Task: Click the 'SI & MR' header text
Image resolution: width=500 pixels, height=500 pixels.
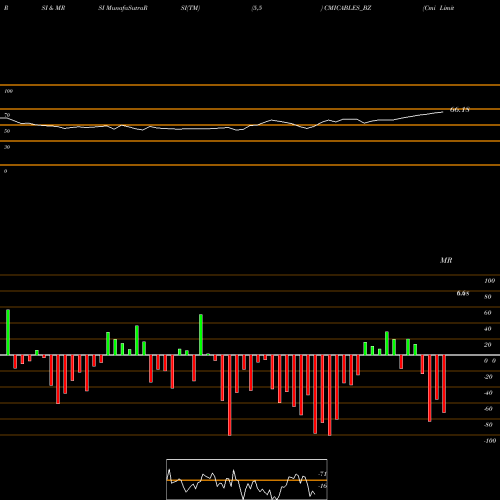Action: [53, 8]
